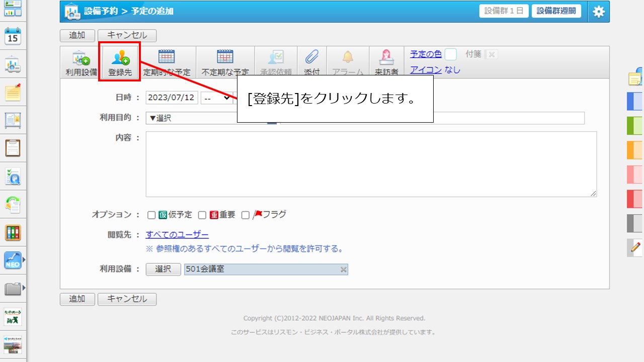Remove 501会議室 with the X button
644x362 pixels.
tap(343, 269)
